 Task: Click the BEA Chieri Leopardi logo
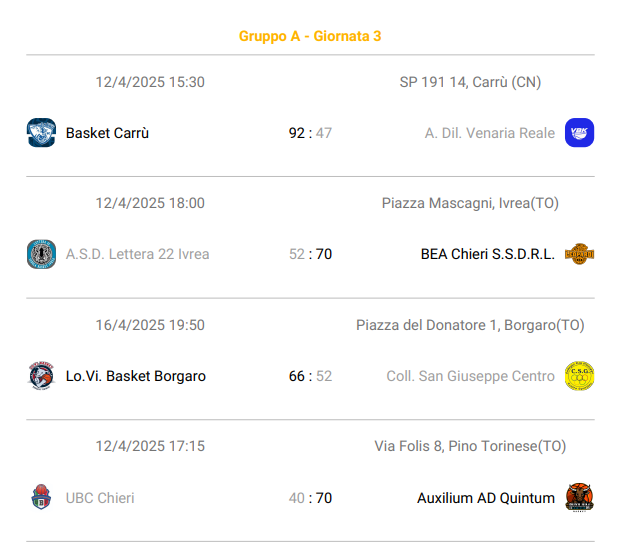579,254
